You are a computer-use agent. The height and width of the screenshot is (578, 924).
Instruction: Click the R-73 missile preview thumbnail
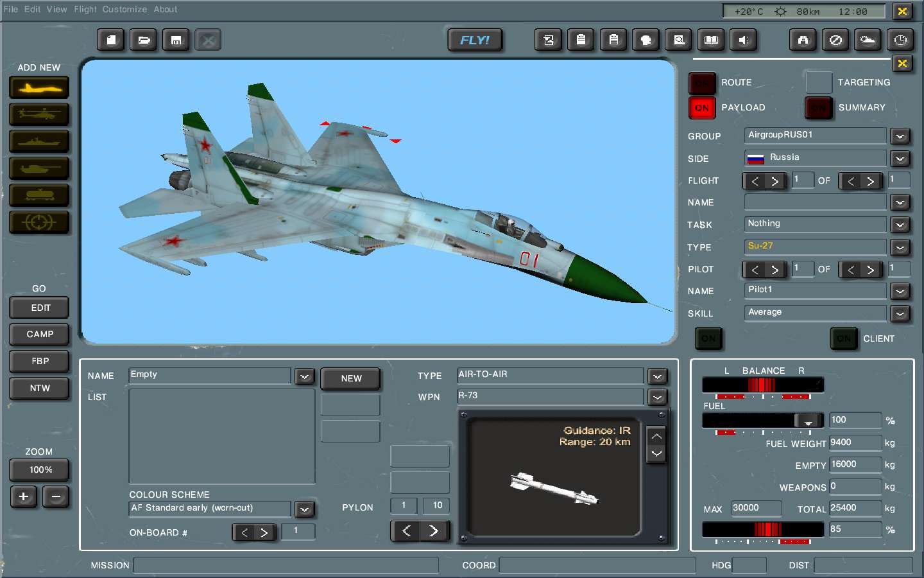[553, 477]
